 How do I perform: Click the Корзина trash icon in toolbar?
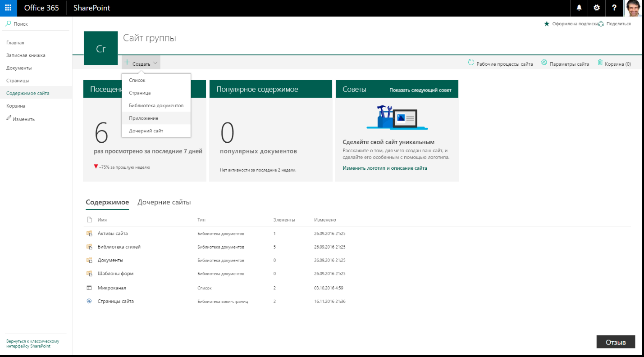600,63
